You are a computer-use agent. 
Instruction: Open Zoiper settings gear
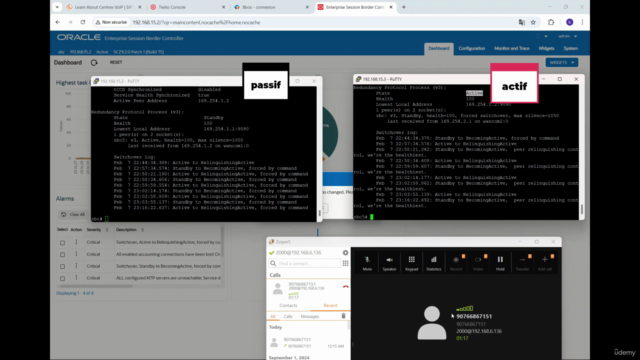345,253
